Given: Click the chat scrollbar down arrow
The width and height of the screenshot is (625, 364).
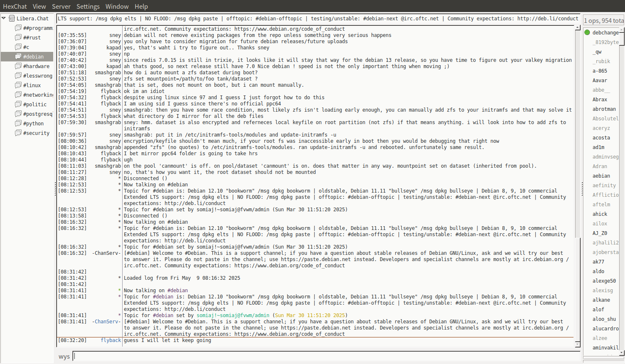Looking at the screenshot, I should pos(577,344).
